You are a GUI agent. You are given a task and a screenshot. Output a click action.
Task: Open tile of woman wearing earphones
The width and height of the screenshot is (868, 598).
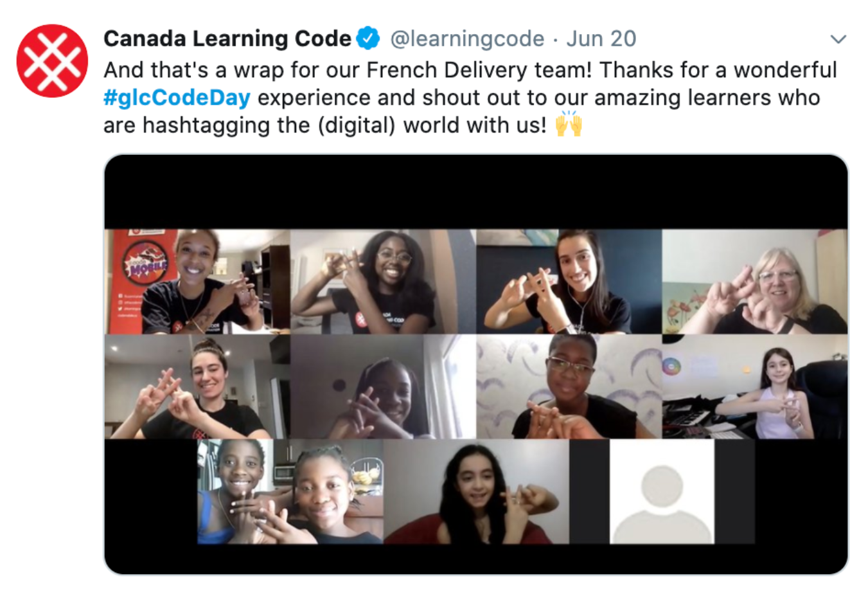tap(569, 281)
